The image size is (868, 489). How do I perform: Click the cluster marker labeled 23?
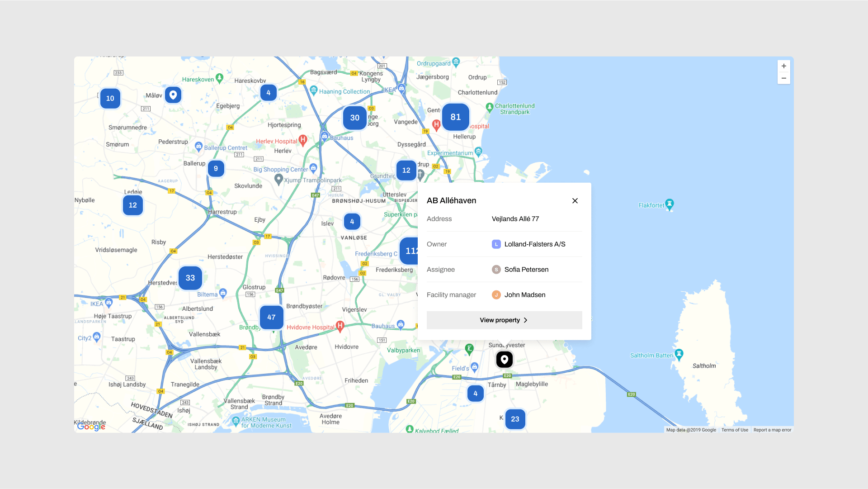pyautogui.click(x=515, y=419)
